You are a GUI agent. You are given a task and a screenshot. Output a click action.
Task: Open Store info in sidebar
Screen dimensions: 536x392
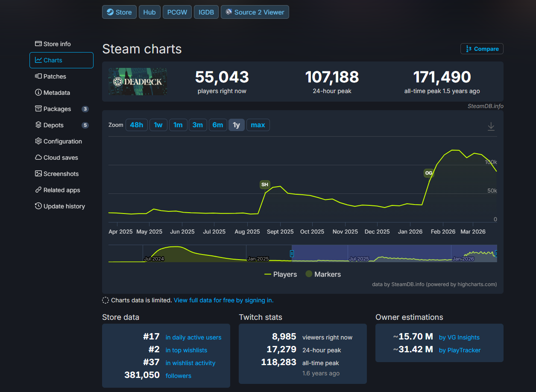[62, 44]
